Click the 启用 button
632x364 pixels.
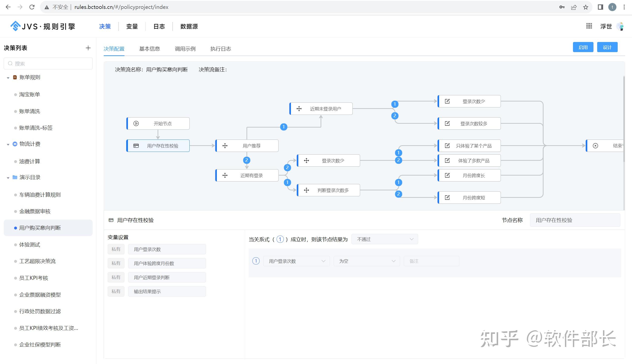[x=583, y=47]
